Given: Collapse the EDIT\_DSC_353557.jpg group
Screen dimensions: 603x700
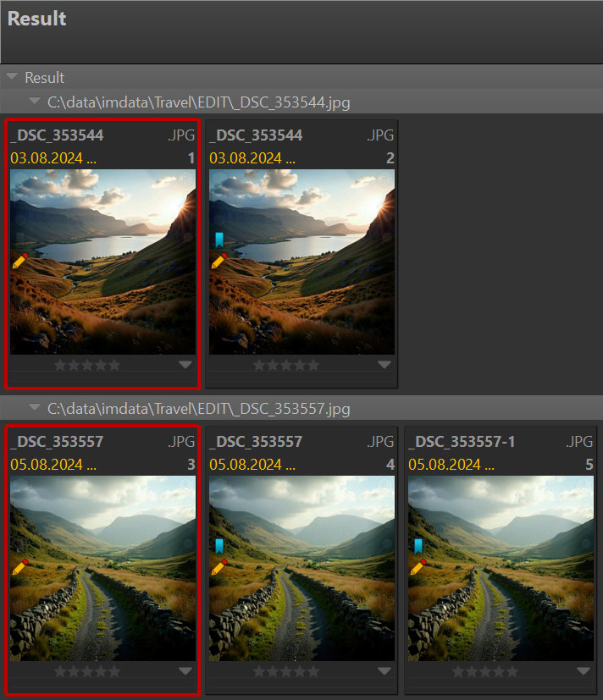Looking at the screenshot, I should [x=35, y=407].
